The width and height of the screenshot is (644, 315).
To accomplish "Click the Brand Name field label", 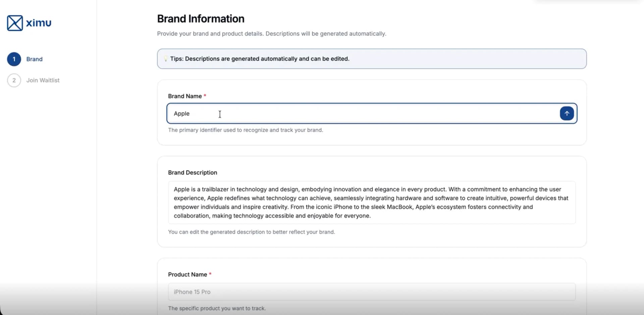I will (185, 96).
